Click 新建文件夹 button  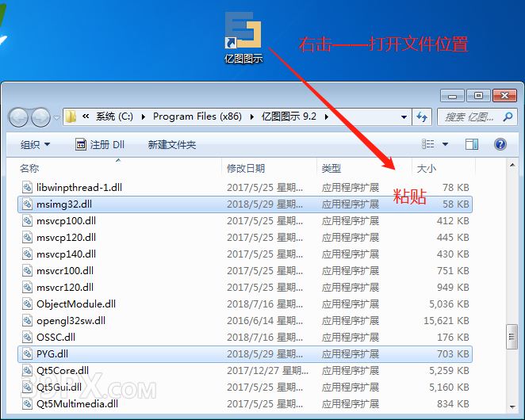[172, 144]
